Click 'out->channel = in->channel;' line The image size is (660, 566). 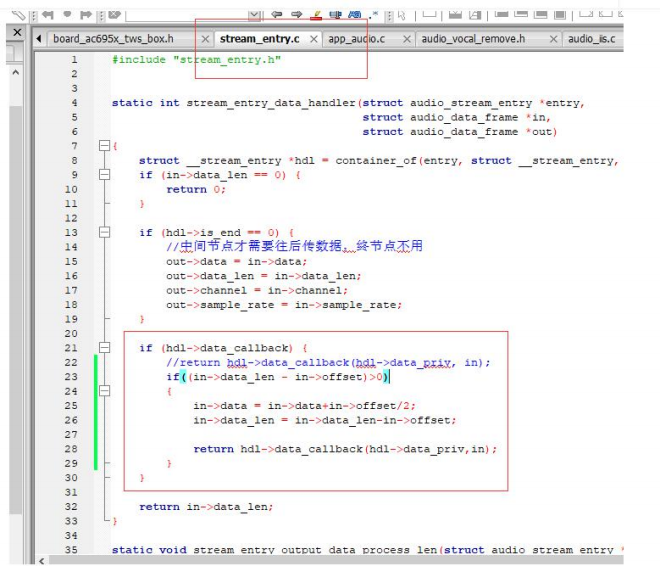[257, 290]
